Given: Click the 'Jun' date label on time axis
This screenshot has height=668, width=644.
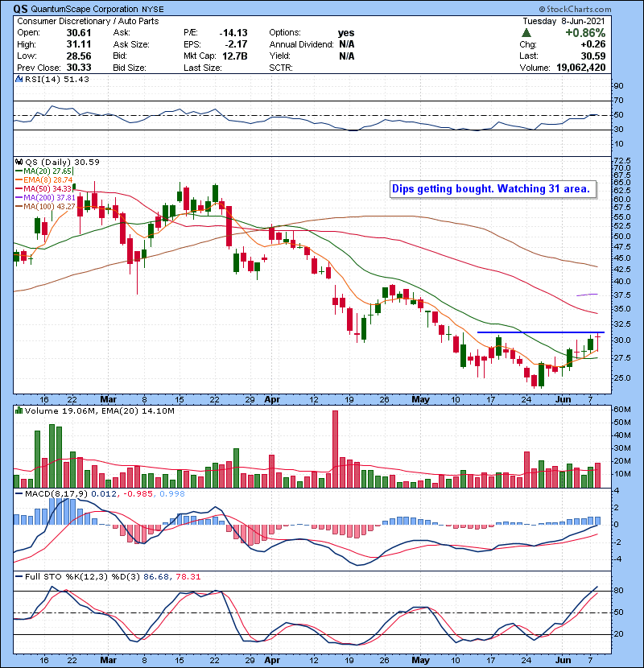Looking at the screenshot, I should pos(566,399).
